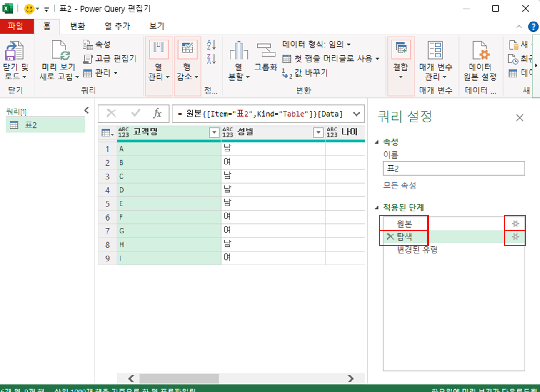The height and width of the screenshot is (392, 540).
Task: Click the New Source icon in ribbon
Action: pos(513,44)
